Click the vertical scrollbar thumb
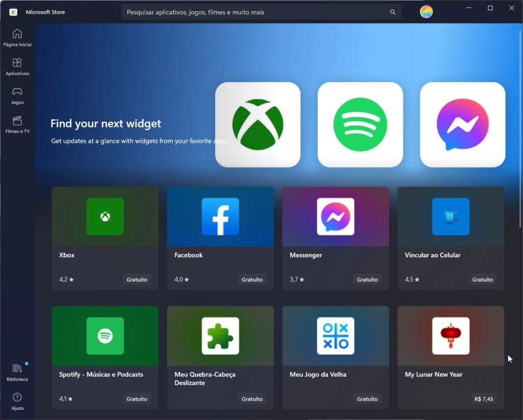The width and height of the screenshot is (523, 420). click(520, 129)
